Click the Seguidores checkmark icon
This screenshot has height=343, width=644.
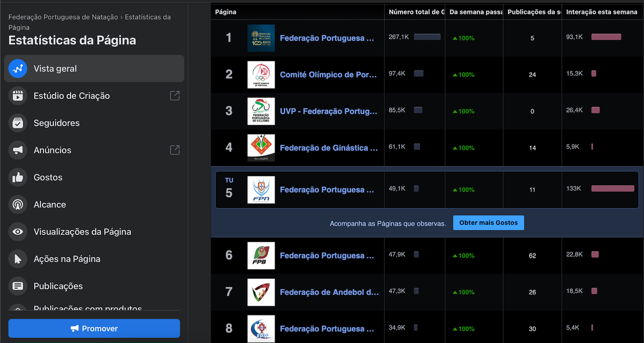point(18,123)
